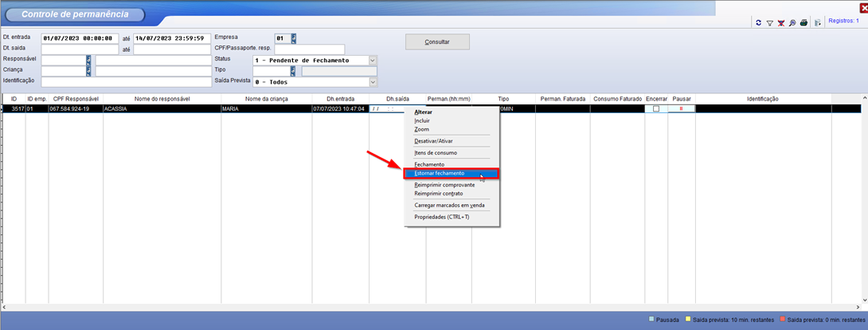Click the Consultar button
Screen dimensions: 868x330
click(x=437, y=41)
